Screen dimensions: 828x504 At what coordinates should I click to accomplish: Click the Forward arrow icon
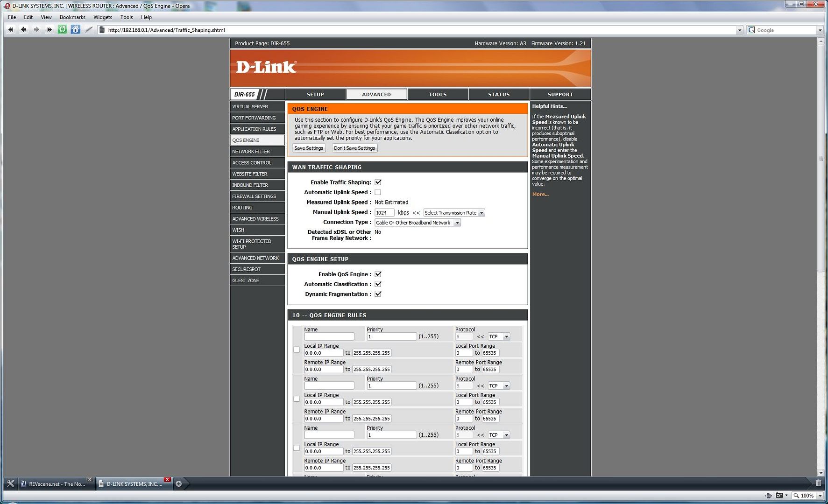point(36,30)
